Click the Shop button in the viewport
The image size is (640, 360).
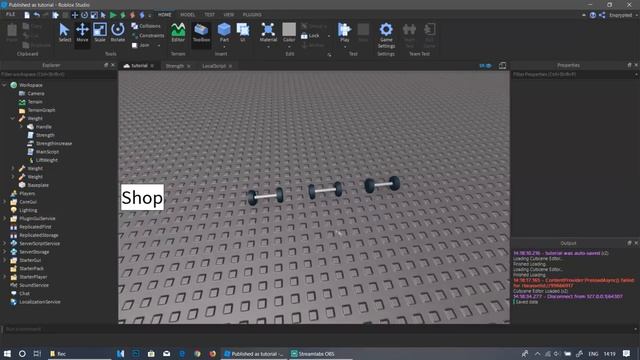pos(142,198)
